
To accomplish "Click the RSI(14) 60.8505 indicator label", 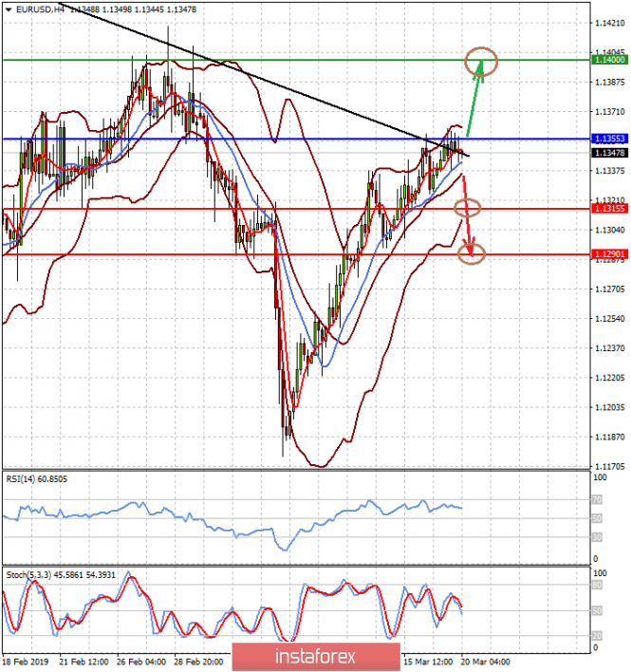I will pyautogui.click(x=36, y=479).
